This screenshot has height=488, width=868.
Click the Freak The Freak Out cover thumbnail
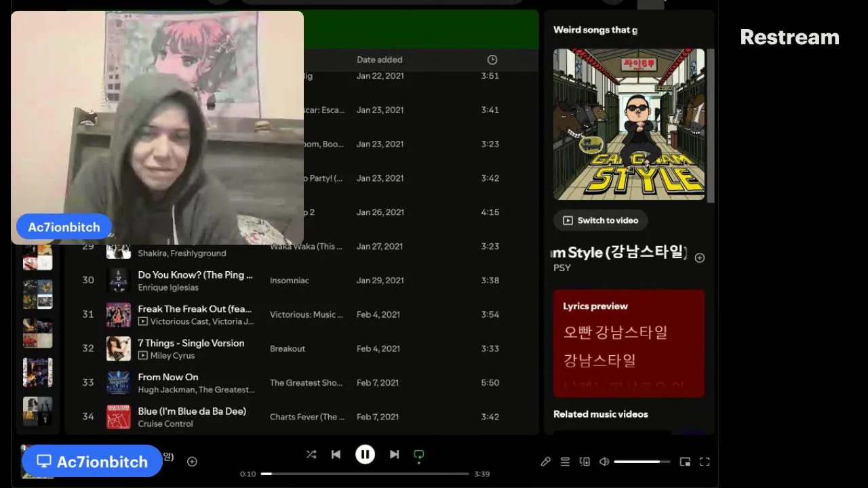pyautogui.click(x=119, y=314)
